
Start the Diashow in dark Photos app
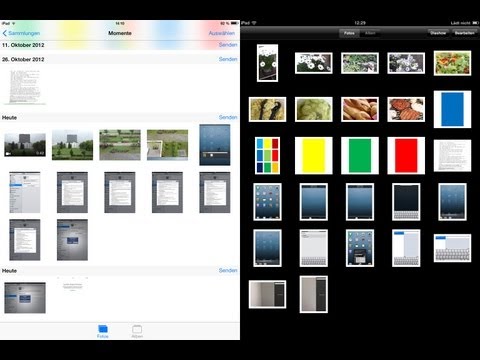(x=438, y=33)
